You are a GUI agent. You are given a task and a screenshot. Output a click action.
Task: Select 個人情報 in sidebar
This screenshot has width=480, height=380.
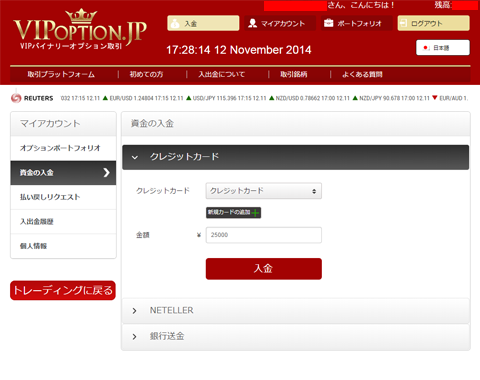coord(63,246)
